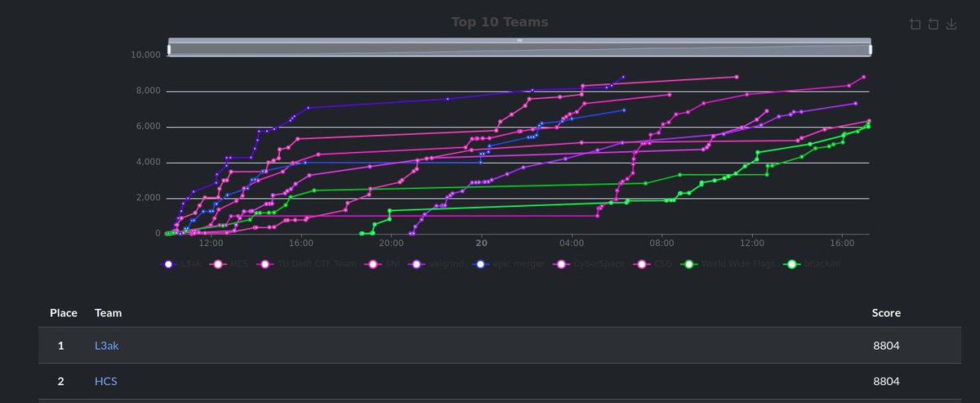Toggle L3ak series in the legend
Image resolution: width=980 pixels, height=403 pixels.
point(180,265)
